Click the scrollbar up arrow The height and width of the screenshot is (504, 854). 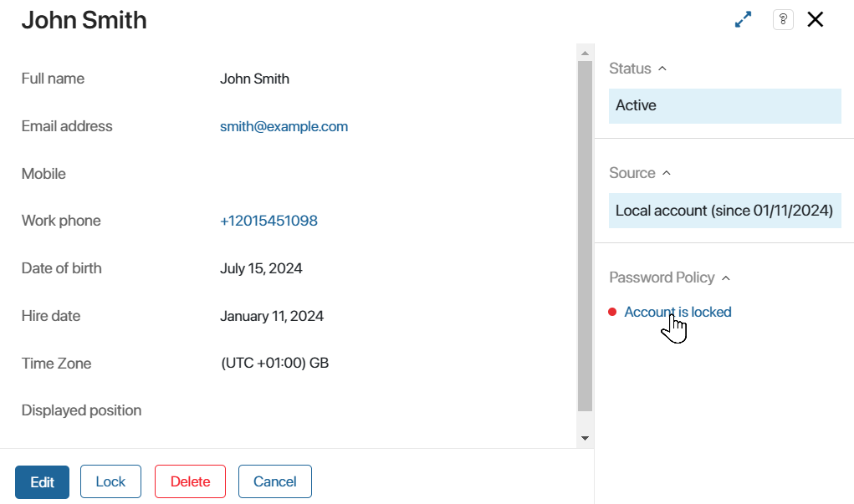coord(585,53)
